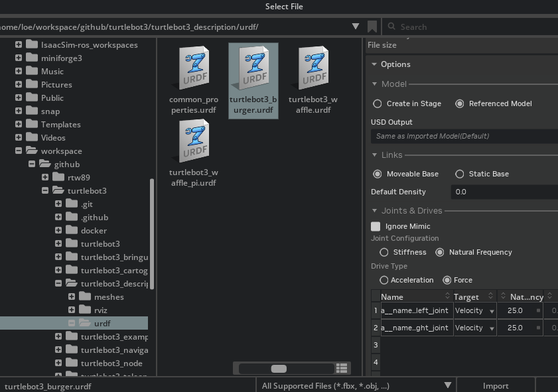Select snap folder icon

pyautogui.click(x=32, y=111)
